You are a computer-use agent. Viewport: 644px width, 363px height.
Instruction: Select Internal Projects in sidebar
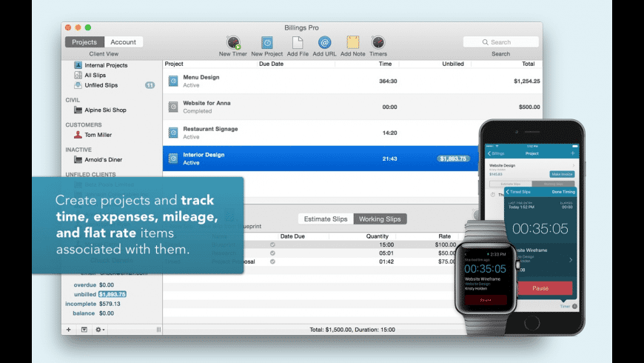click(101, 65)
